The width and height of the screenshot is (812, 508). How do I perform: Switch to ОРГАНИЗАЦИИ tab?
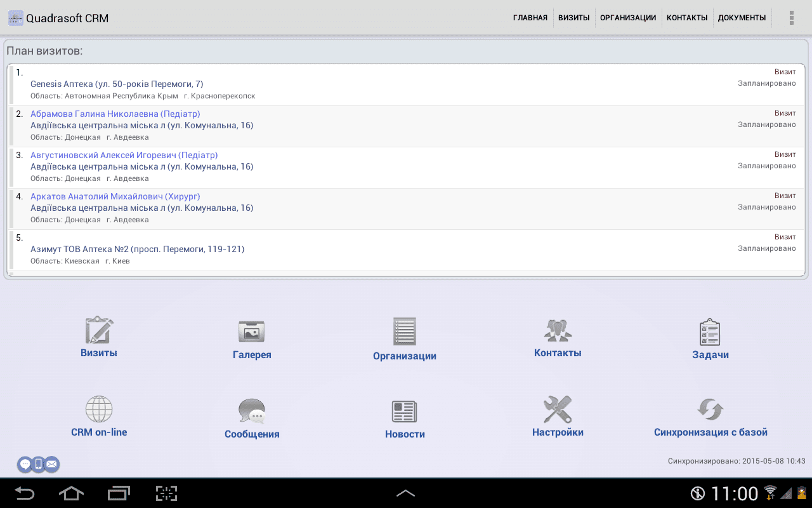628,18
